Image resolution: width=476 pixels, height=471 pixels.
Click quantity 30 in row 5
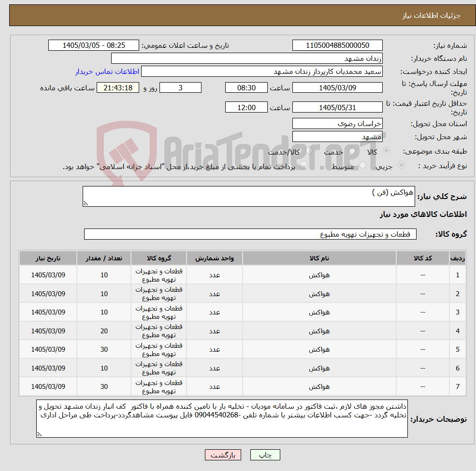104,349
